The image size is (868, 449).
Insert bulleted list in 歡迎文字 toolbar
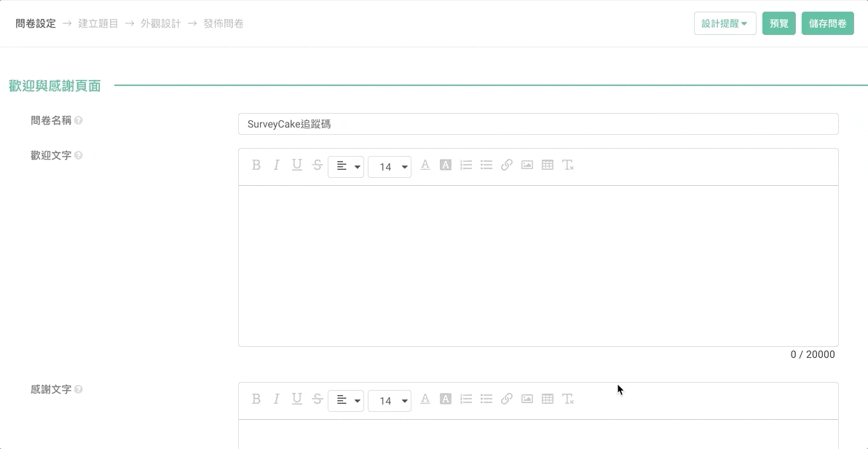pos(486,165)
